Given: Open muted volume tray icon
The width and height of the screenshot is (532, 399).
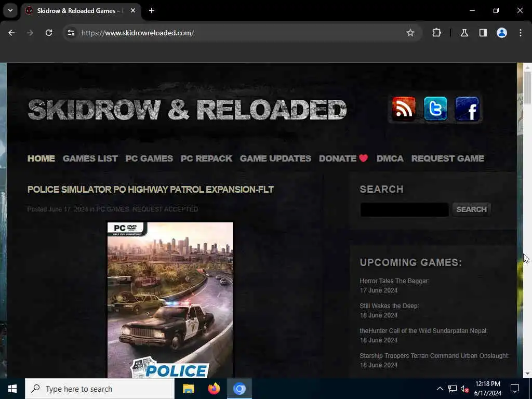Looking at the screenshot, I should click(x=464, y=389).
